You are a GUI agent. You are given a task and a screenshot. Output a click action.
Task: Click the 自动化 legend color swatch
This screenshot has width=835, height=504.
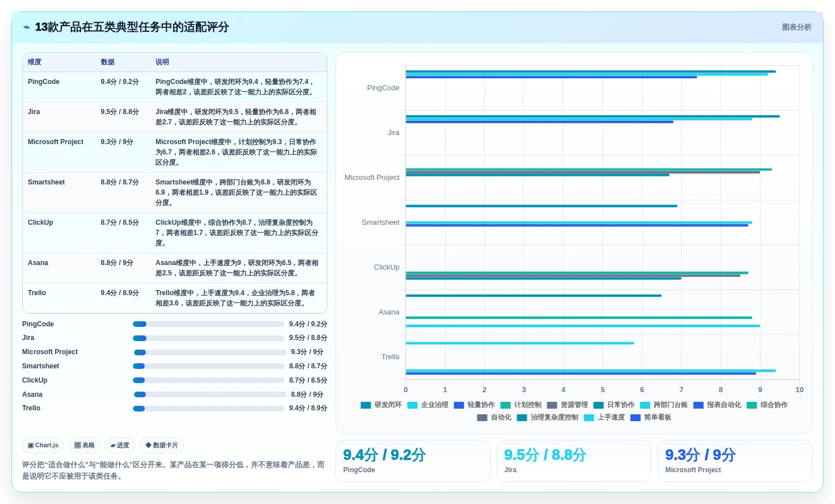click(482, 418)
